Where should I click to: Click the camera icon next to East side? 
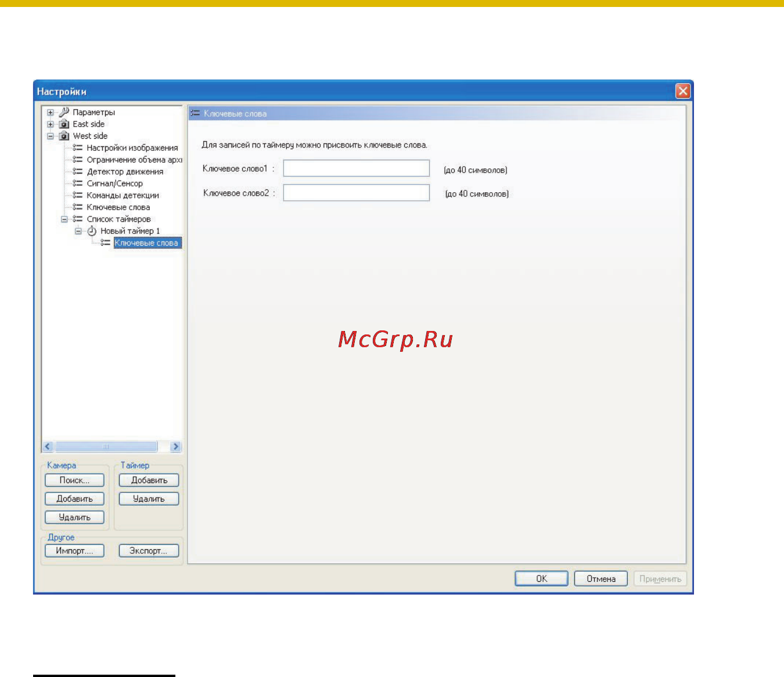[64, 124]
